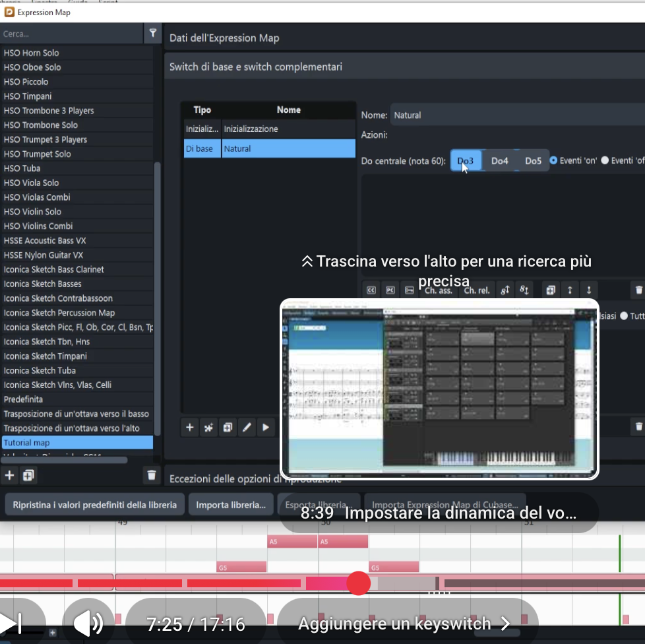Delete the selected expression map via trash
645x644 pixels.
click(x=152, y=475)
